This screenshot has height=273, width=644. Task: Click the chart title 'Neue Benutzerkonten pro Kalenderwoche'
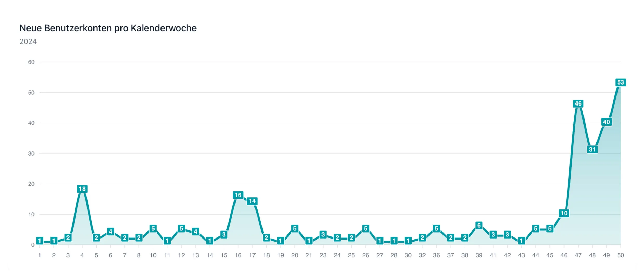click(x=108, y=28)
